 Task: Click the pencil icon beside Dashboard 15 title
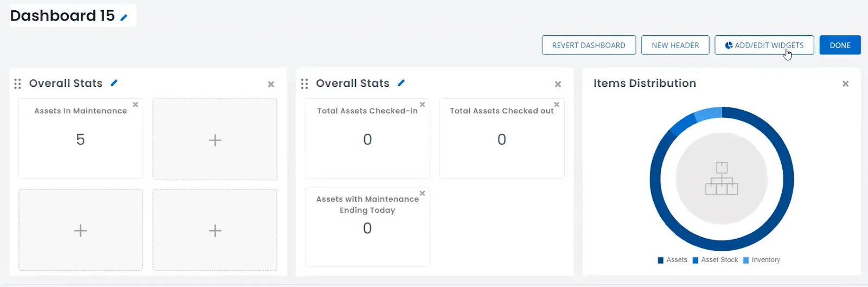[124, 17]
